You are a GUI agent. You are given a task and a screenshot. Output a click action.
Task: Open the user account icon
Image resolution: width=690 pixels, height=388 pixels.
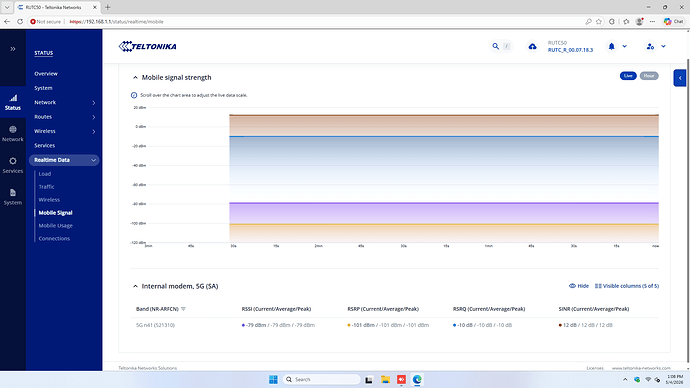[x=650, y=46]
